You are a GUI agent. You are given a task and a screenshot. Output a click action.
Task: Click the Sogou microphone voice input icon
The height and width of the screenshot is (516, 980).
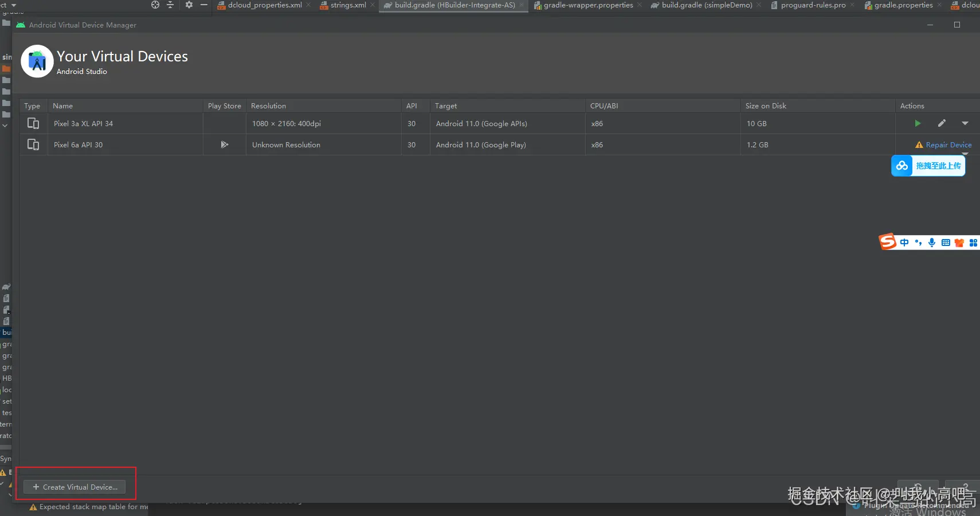tap(932, 243)
